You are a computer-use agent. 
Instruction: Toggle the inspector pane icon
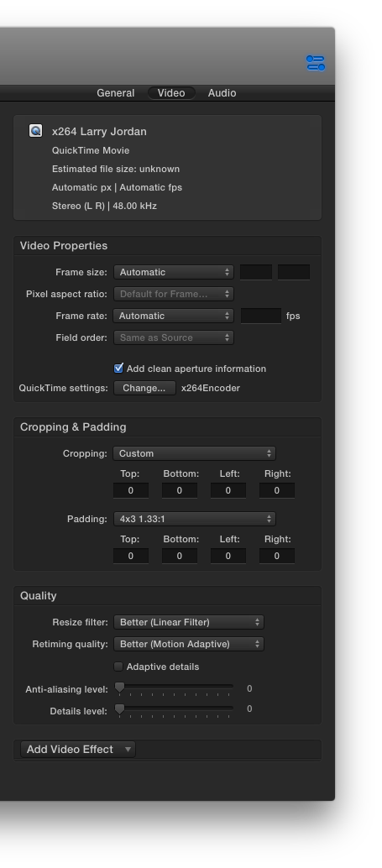(x=316, y=63)
